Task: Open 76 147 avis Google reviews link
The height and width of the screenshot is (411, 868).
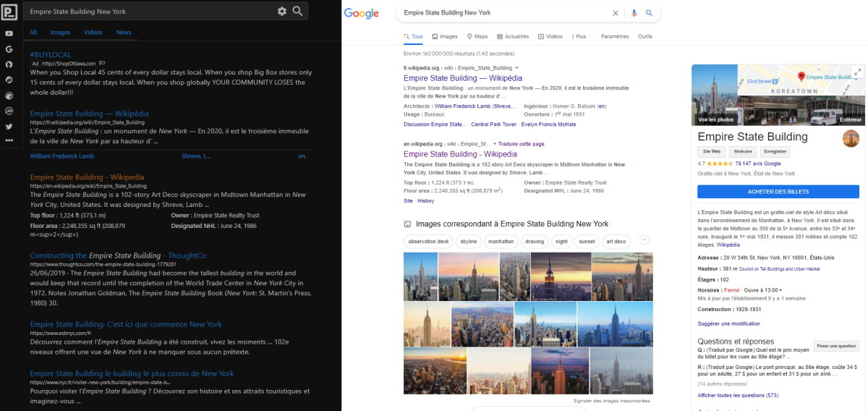Action: click(757, 164)
